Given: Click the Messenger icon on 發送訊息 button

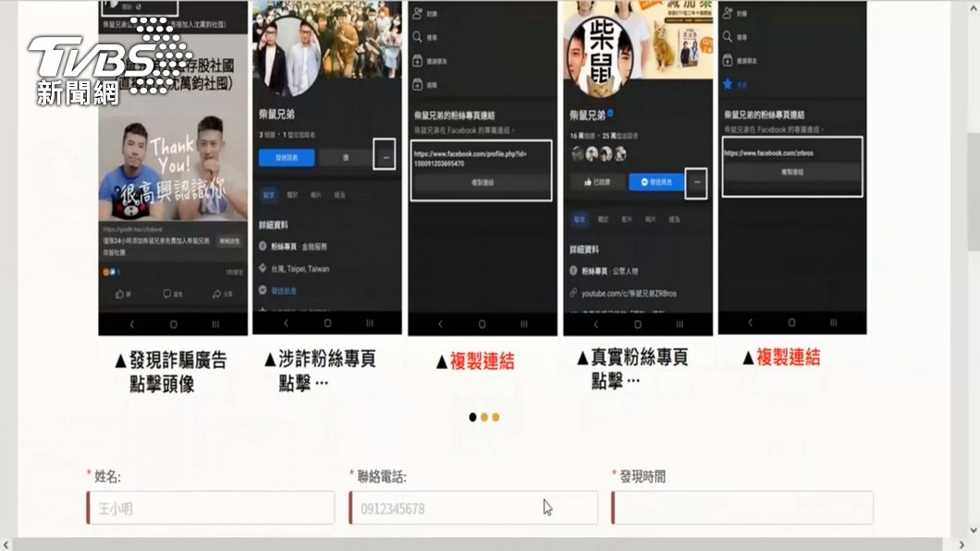Looking at the screenshot, I should [x=644, y=181].
